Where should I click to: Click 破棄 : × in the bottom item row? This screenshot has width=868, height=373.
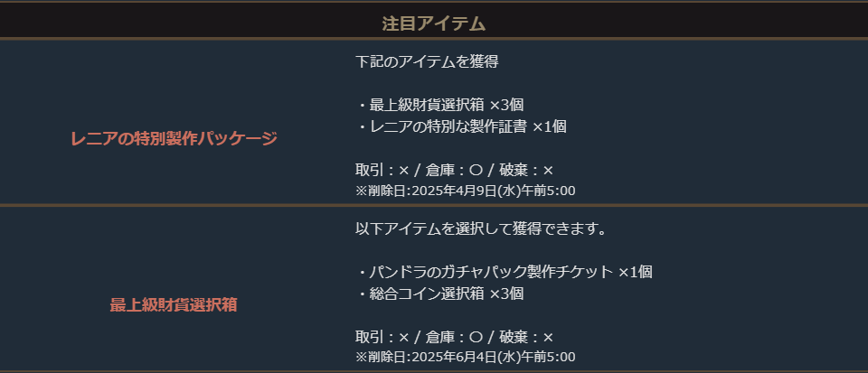coord(525,336)
